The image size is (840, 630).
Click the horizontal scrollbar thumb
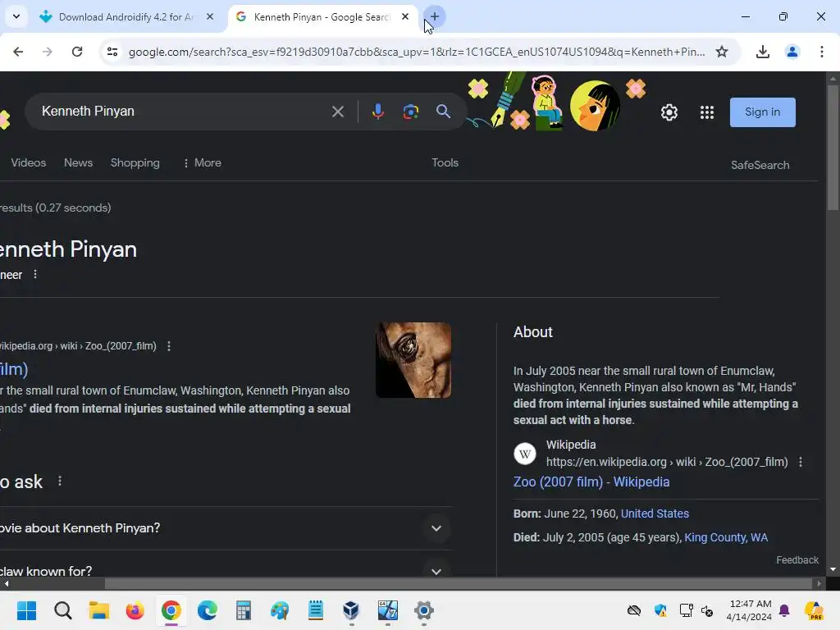tap(458, 583)
